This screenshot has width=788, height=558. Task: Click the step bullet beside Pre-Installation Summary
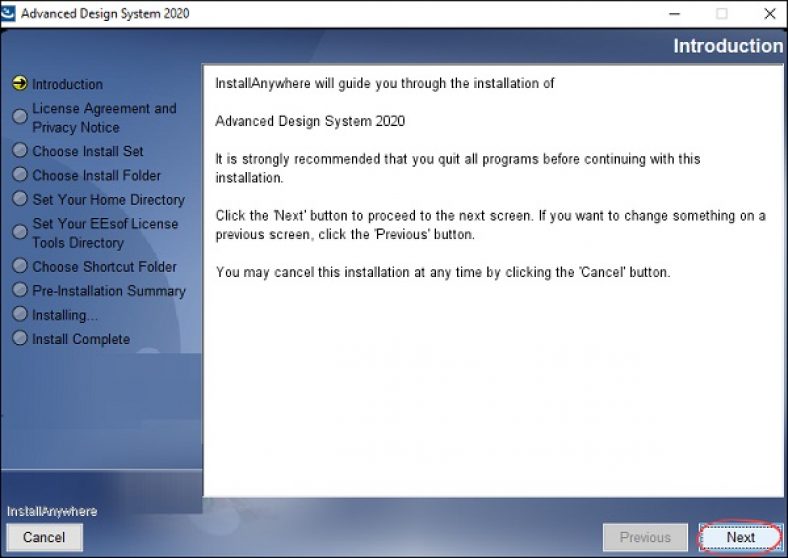click(x=20, y=290)
